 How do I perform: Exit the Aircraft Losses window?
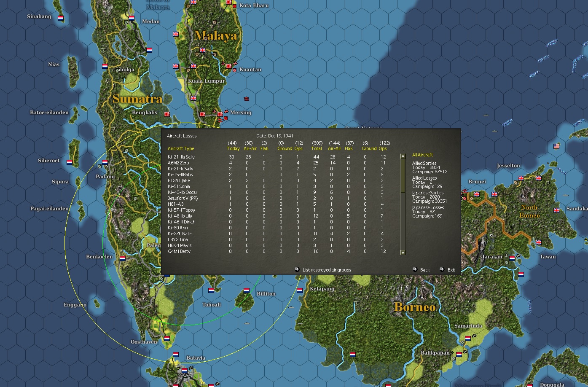[x=451, y=270]
